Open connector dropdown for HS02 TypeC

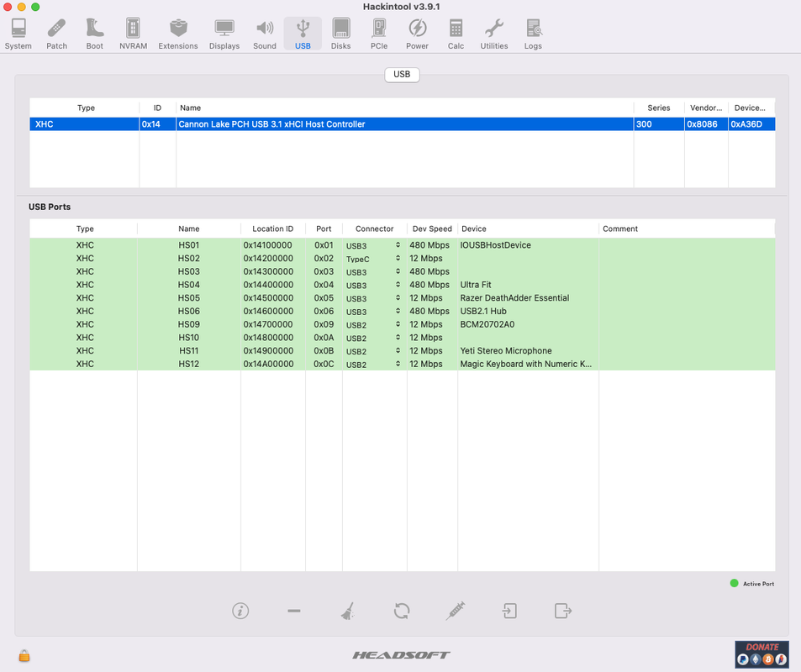click(x=374, y=259)
